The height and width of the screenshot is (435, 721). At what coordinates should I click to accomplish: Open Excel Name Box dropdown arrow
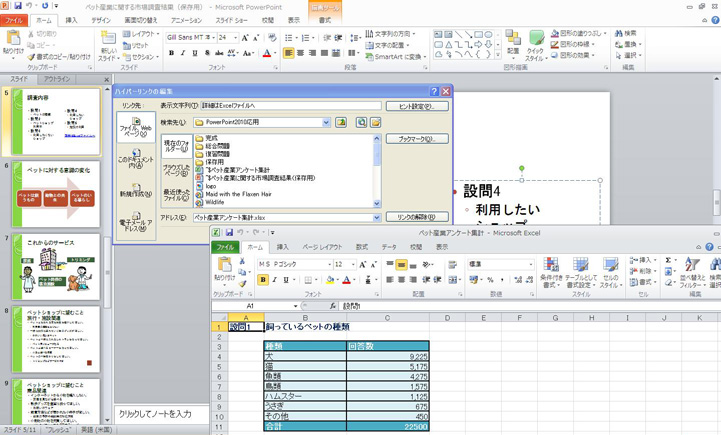point(295,306)
